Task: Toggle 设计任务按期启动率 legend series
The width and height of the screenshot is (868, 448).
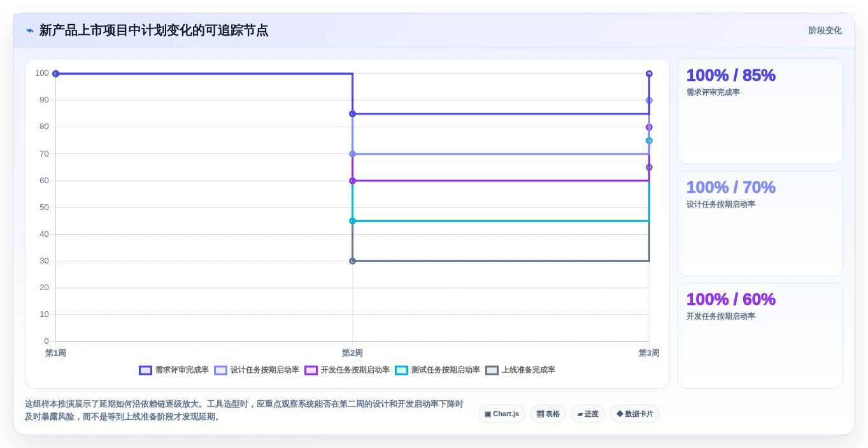Action: coord(257,370)
